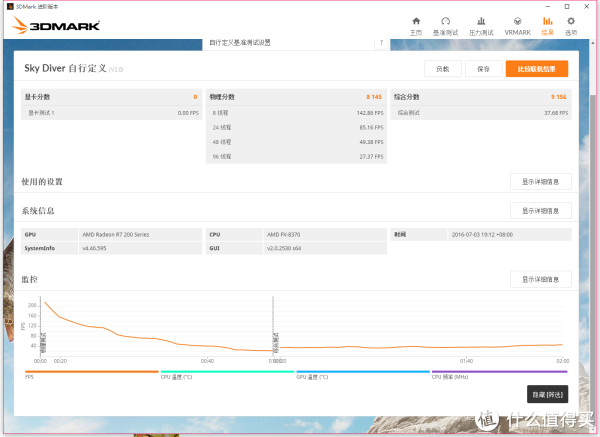The width and height of the screenshot is (600, 437).
Task: Click the 0.00 FPS graphics test result
Action: click(x=188, y=113)
